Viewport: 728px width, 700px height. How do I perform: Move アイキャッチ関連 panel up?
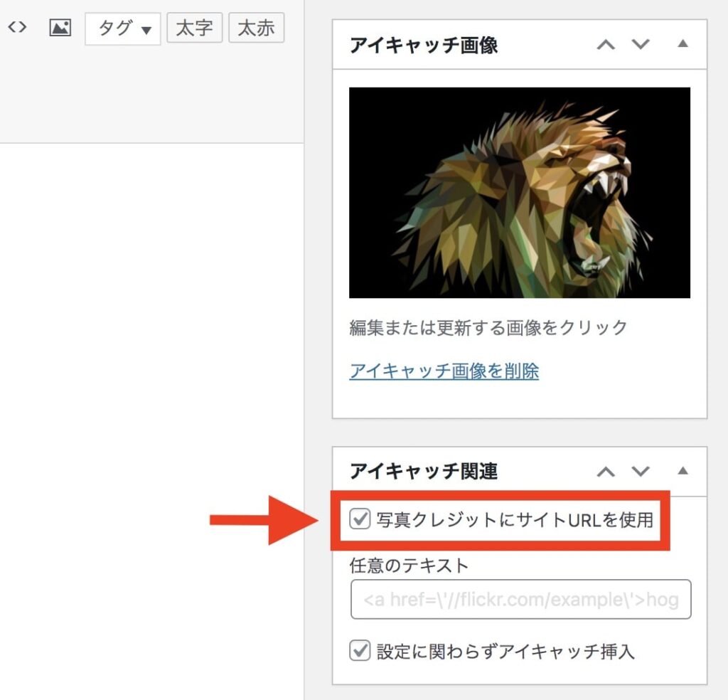click(x=606, y=472)
